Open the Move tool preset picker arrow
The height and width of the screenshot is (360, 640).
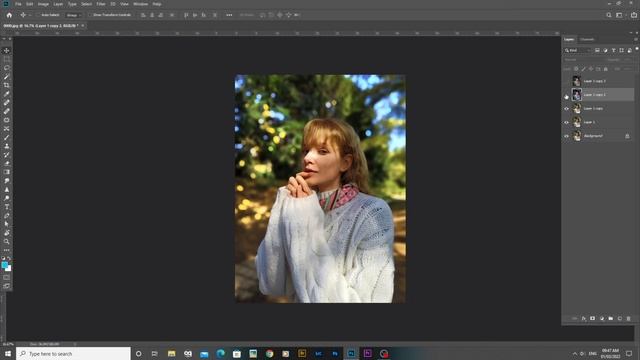coord(30,15)
